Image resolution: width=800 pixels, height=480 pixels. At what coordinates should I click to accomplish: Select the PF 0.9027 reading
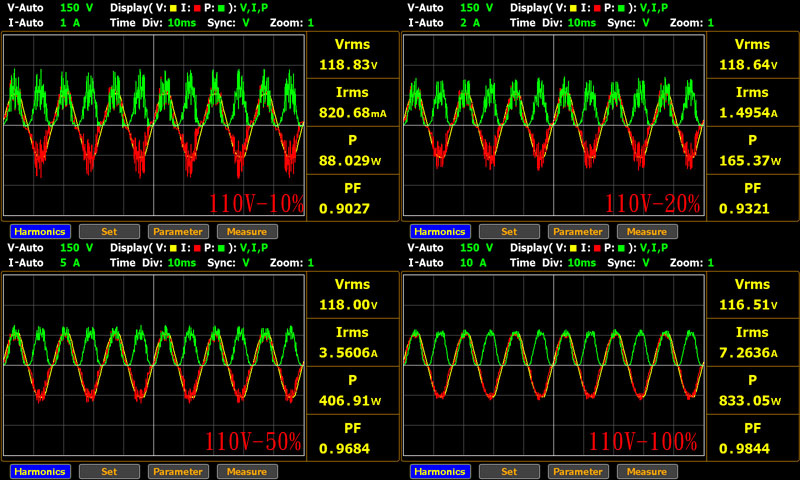pos(353,198)
